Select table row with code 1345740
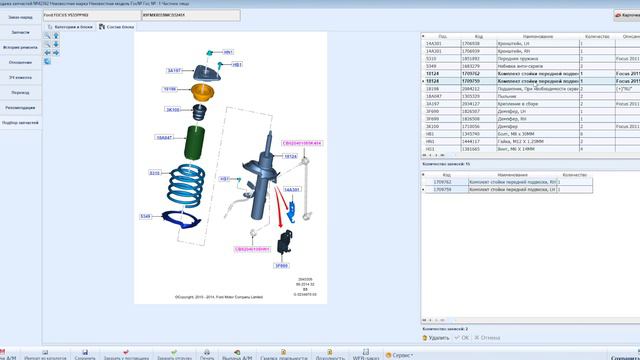Image resolution: width=640 pixels, height=360 pixels. click(531, 134)
